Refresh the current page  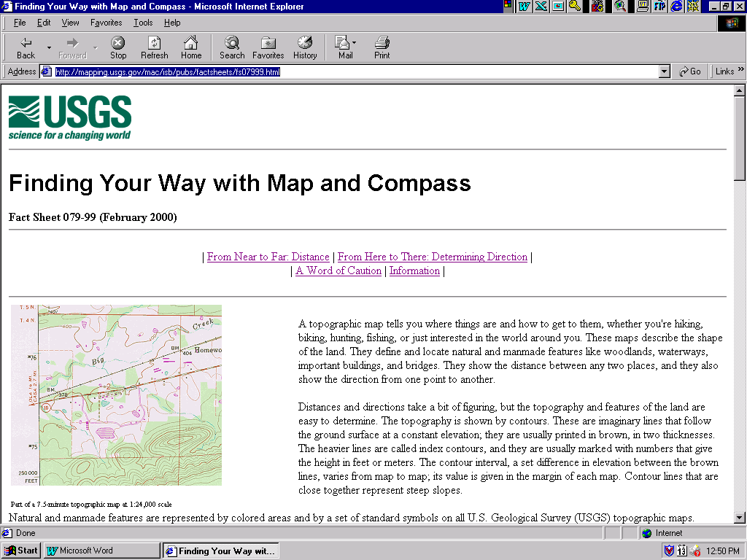(154, 44)
